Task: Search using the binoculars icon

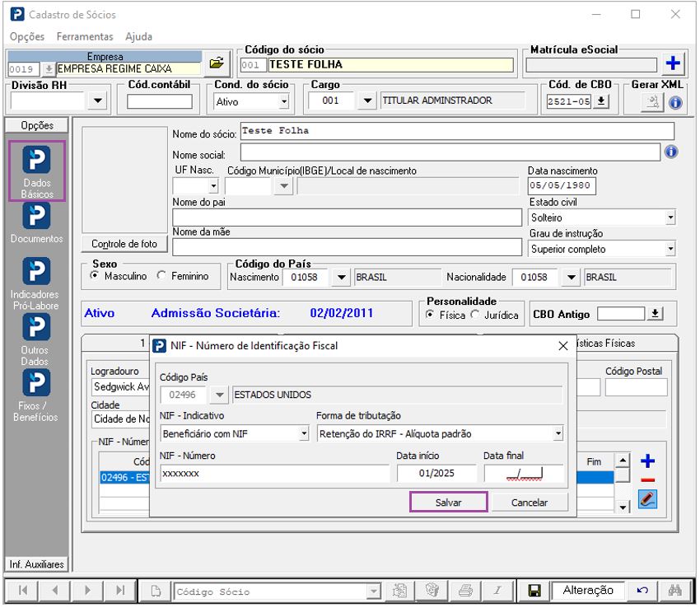Action: coord(675,591)
